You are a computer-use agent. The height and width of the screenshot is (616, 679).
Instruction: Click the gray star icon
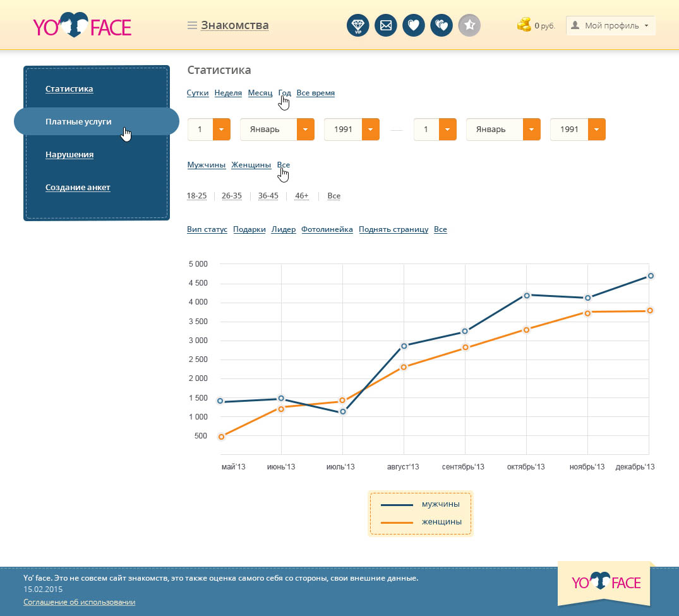[469, 25]
